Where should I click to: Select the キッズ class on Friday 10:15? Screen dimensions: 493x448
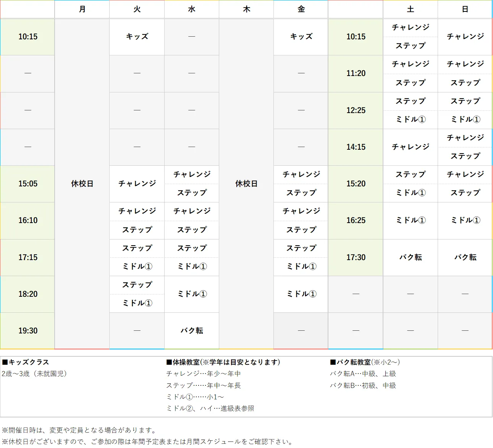301,37
